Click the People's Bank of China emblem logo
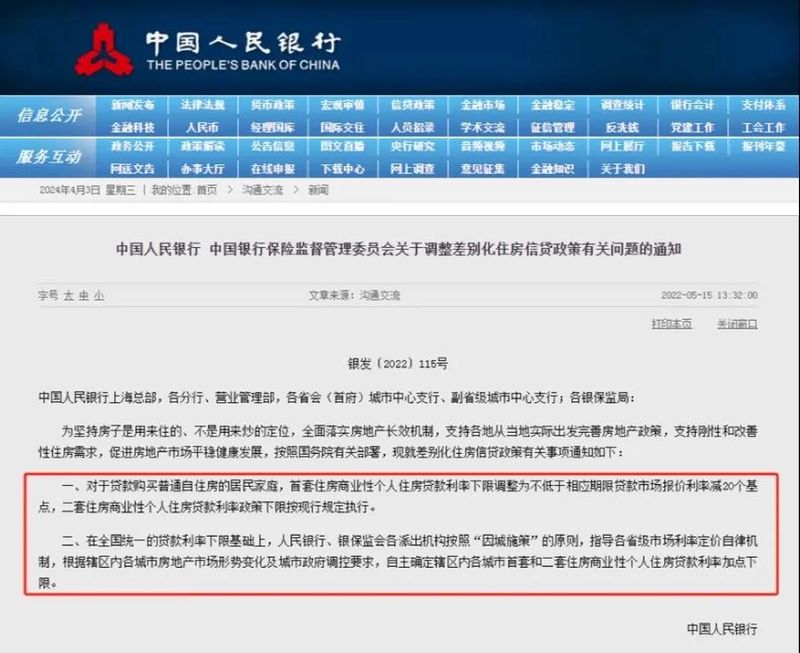800x653 pixels. pos(104,50)
